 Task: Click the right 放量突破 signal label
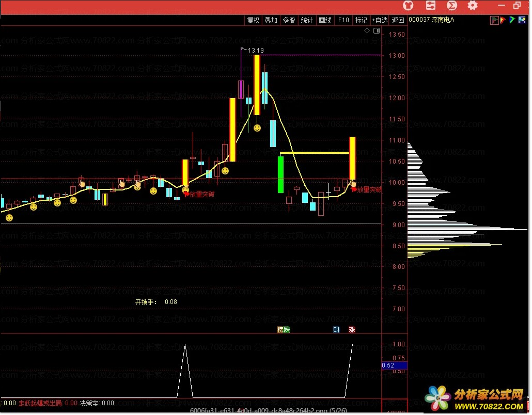369,190
